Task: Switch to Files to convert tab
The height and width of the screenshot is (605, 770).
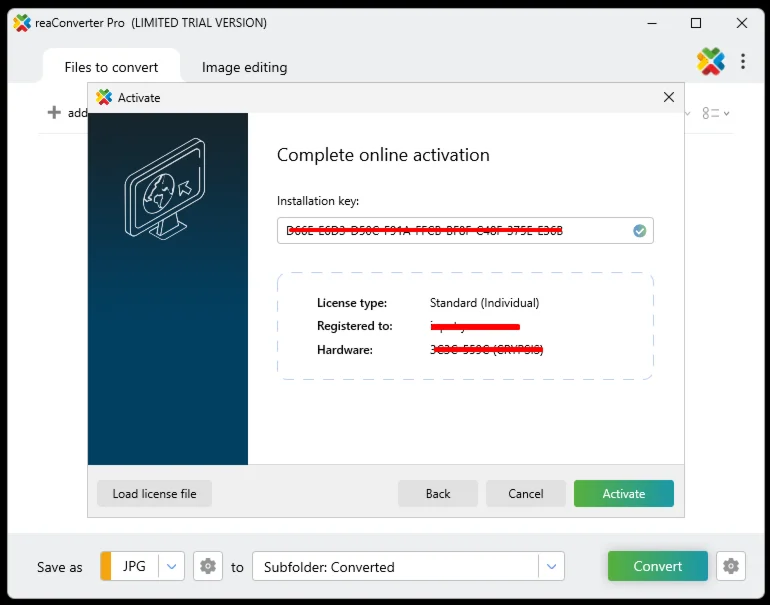Action: coord(111,67)
